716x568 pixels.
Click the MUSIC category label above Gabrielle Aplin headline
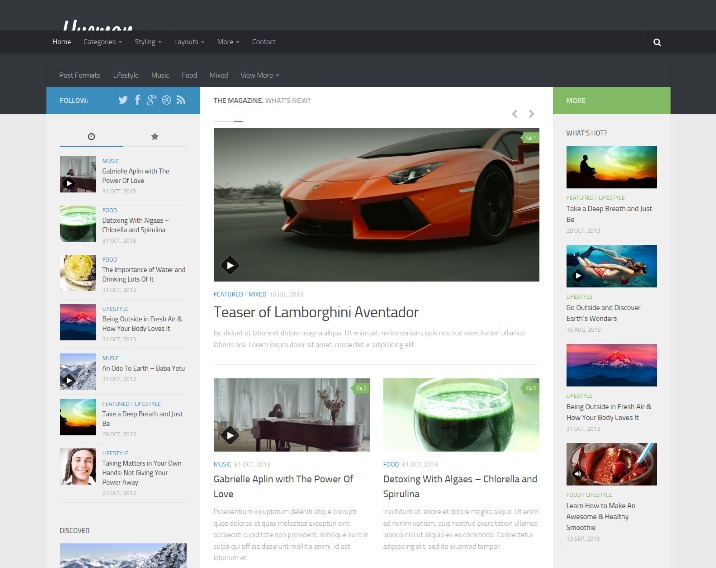pos(222,464)
